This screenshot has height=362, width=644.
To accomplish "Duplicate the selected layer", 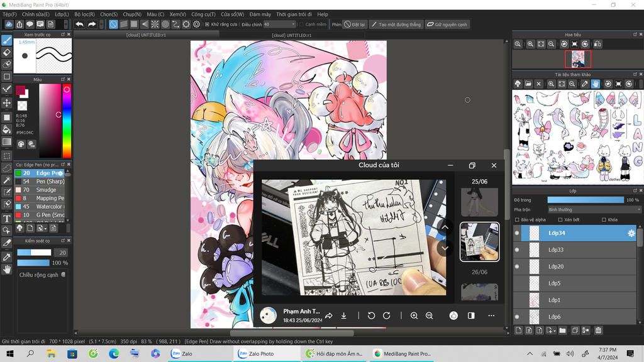I will tap(575, 330).
